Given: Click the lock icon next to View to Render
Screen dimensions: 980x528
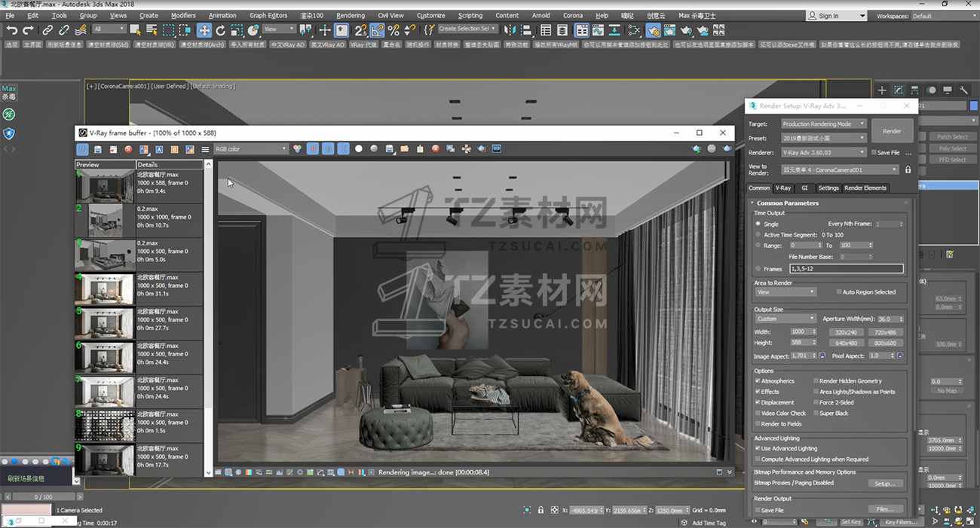Looking at the screenshot, I should tap(908, 170).
